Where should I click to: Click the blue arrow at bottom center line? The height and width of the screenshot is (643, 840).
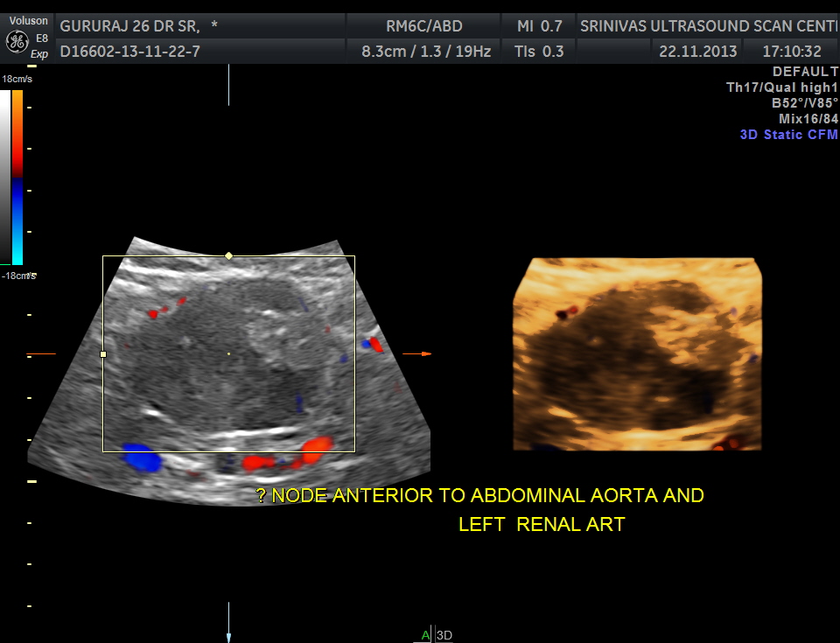pyautogui.click(x=228, y=637)
